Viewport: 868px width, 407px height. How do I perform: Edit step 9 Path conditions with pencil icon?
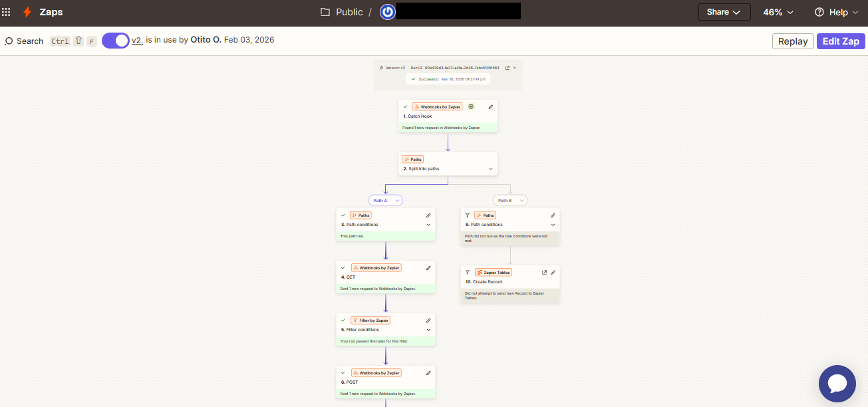pyautogui.click(x=553, y=215)
